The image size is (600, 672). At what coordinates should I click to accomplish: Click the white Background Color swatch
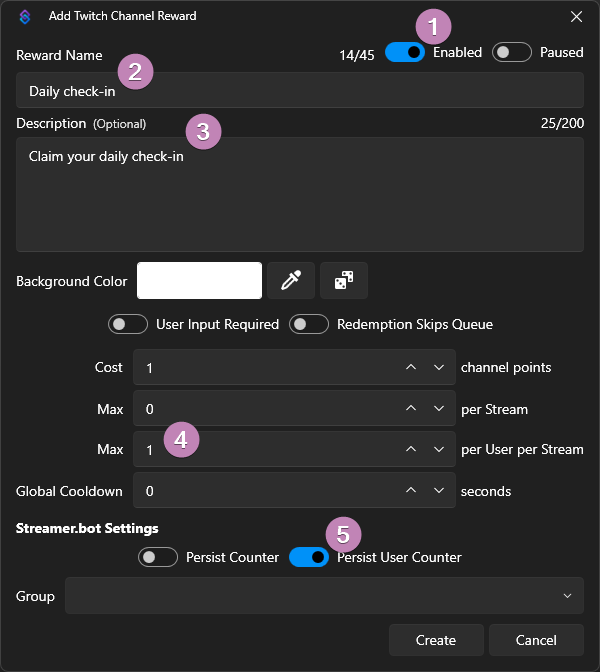tap(199, 281)
